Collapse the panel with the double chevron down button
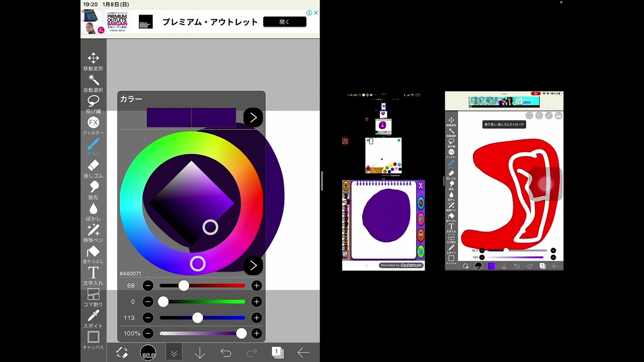This screenshot has height=362, width=644. click(x=174, y=353)
